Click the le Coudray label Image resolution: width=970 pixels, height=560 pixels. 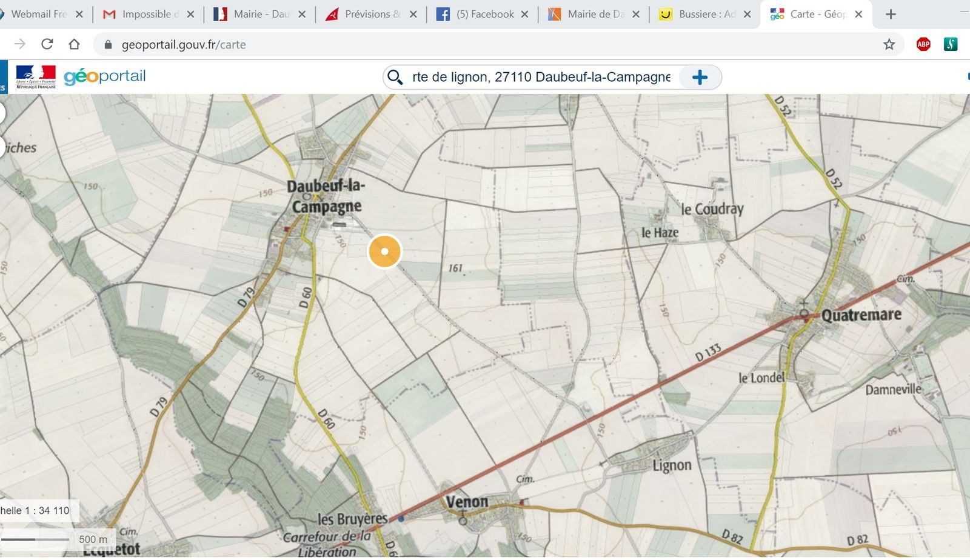click(712, 209)
